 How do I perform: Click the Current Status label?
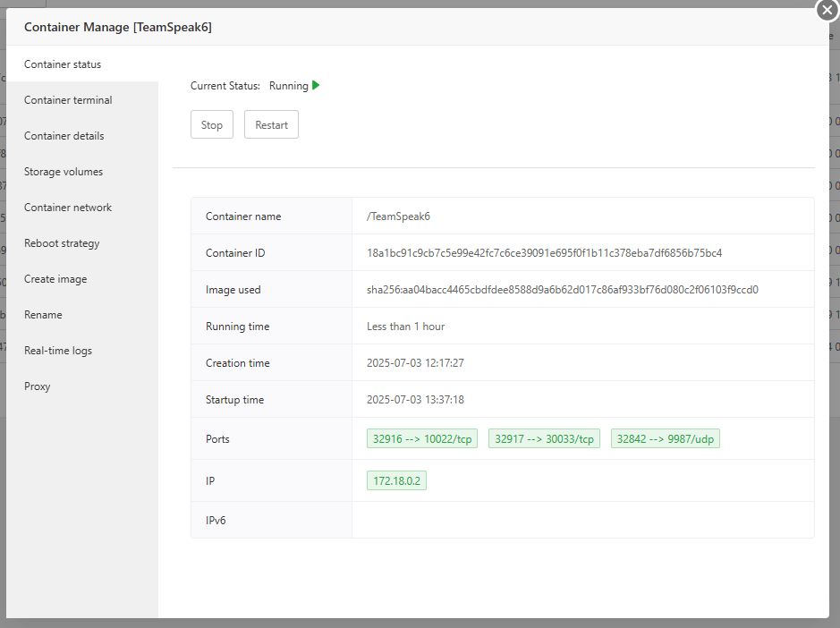point(225,85)
